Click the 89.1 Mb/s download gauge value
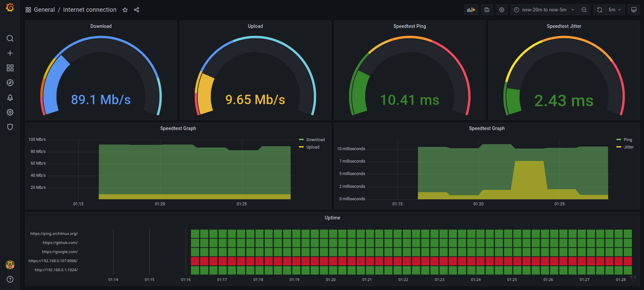This screenshot has width=644, height=290. click(x=101, y=99)
